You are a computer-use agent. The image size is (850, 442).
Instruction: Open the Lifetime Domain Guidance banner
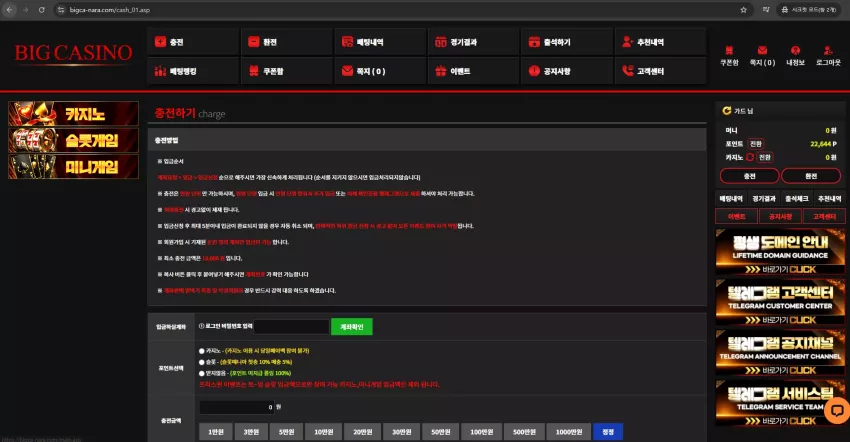[x=780, y=252]
